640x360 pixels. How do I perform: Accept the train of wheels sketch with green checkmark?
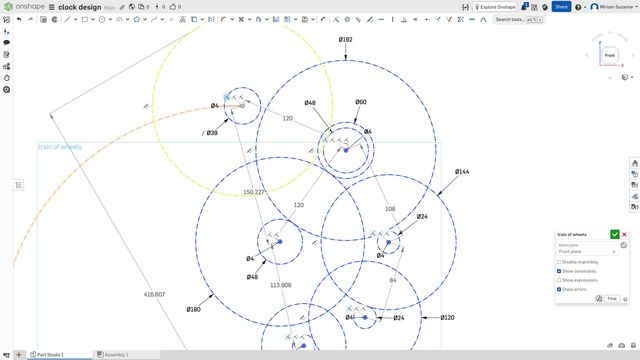[x=615, y=234]
